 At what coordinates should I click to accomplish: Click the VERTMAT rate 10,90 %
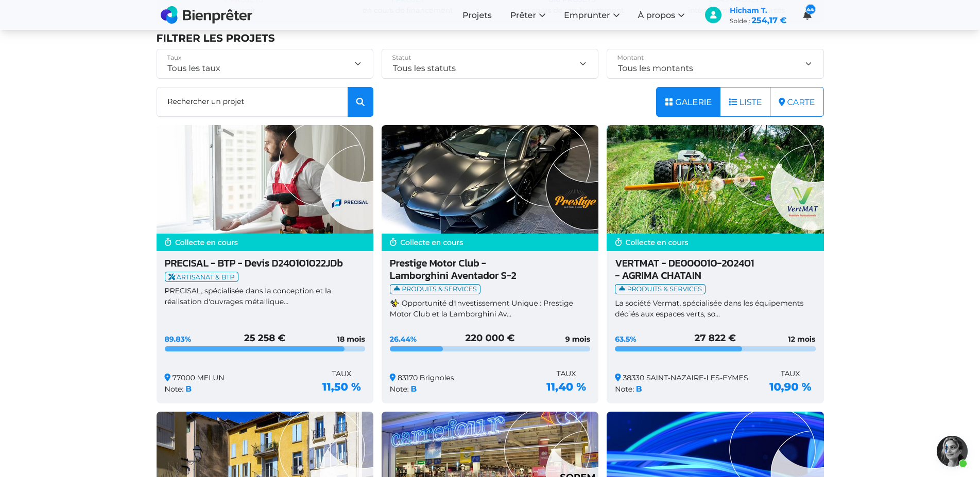click(x=790, y=387)
